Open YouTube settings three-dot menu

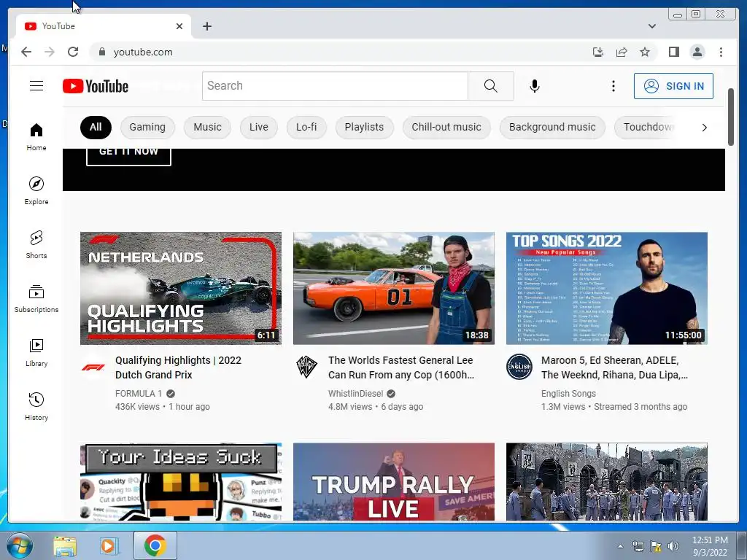[613, 86]
